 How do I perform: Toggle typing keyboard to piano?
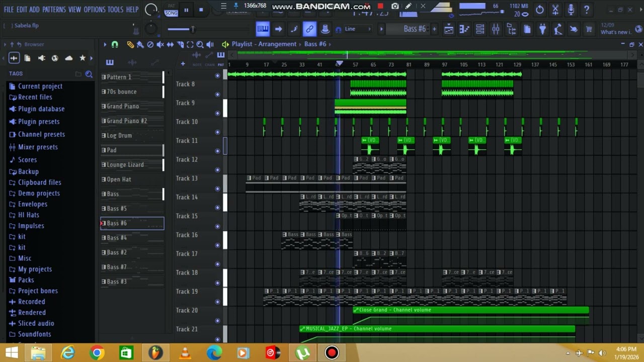tap(263, 29)
